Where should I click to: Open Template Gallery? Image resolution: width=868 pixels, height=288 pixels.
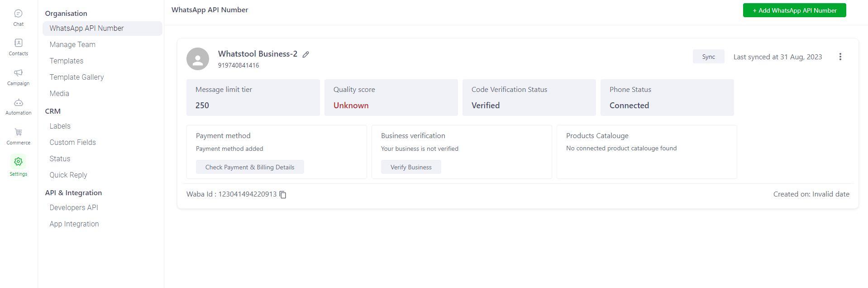pyautogui.click(x=76, y=77)
